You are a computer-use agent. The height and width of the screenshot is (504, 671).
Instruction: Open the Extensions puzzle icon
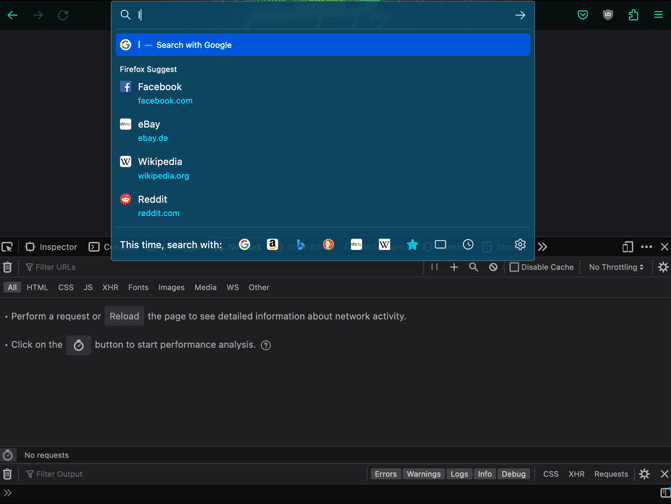(633, 15)
